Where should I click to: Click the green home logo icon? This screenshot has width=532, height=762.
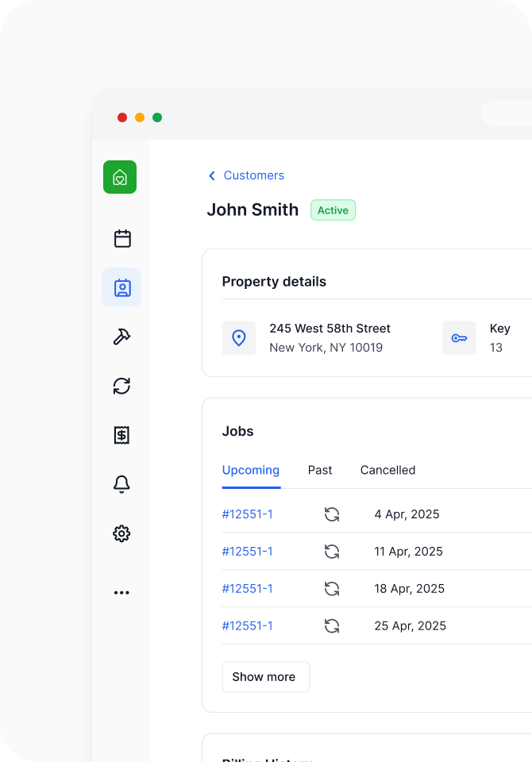120,177
